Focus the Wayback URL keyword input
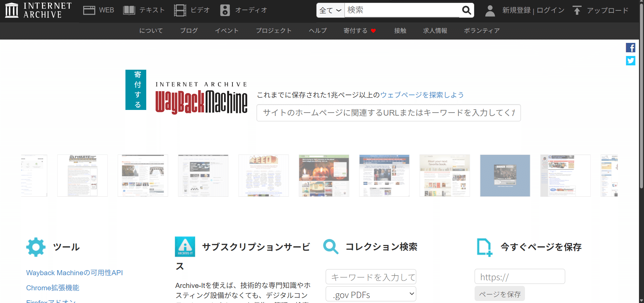Screen dimensions: 644x303 coord(388,113)
